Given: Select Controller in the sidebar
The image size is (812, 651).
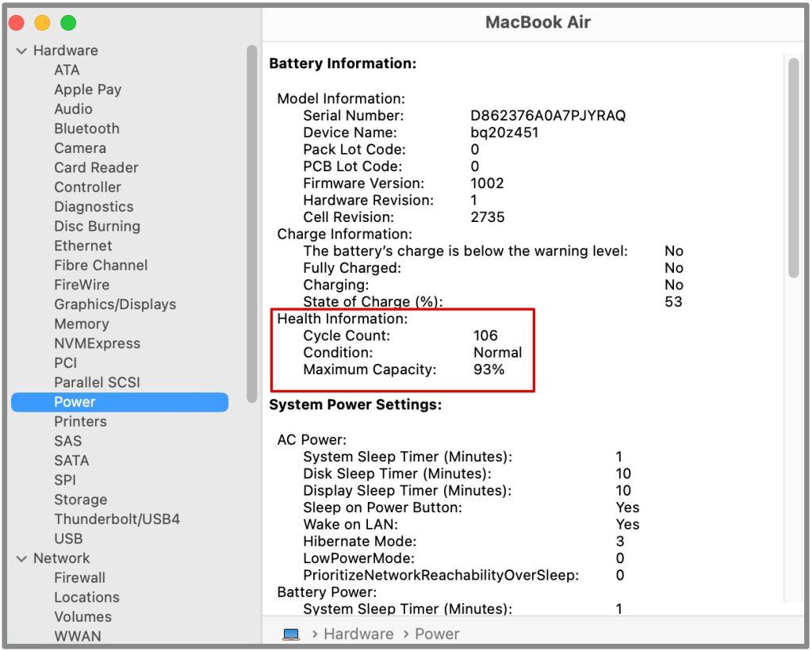Looking at the screenshot, I should coord(87,187).
